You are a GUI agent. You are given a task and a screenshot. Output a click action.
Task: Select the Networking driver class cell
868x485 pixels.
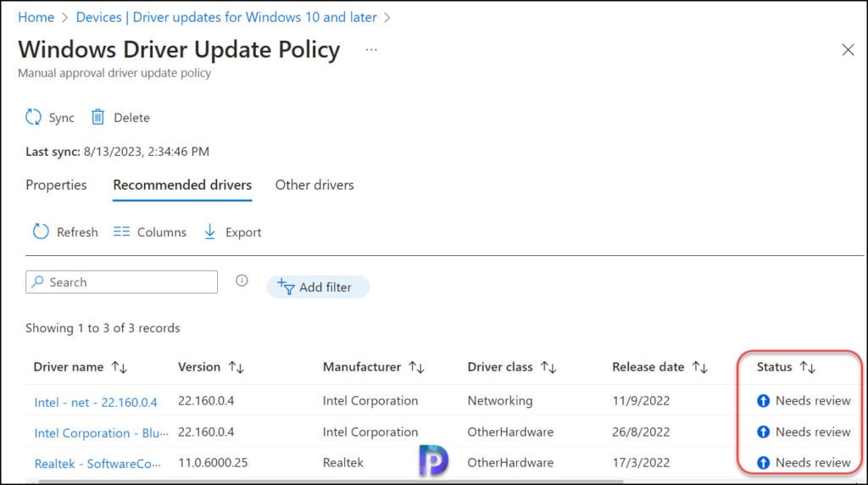tap(500, 401)
